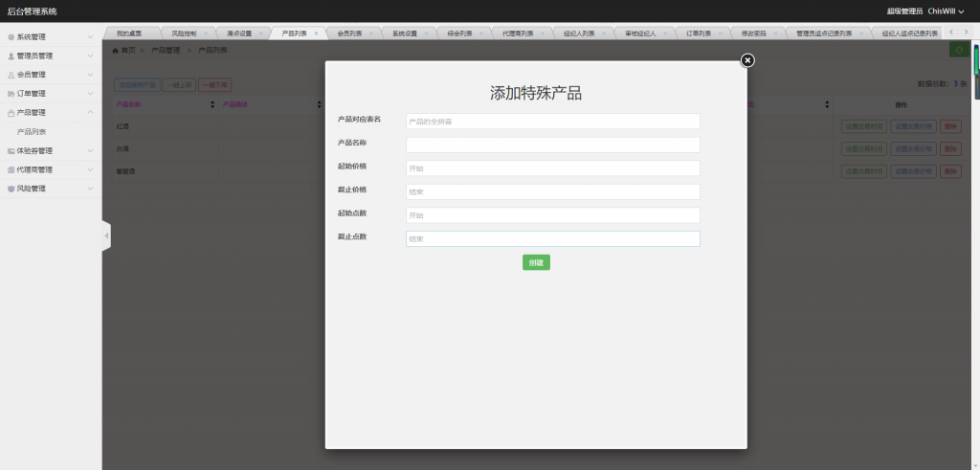Close the 风险控制 tab with its X icon
Viewport: 980px width, 470px height.
pyautogui.click(x=206, y=34)
